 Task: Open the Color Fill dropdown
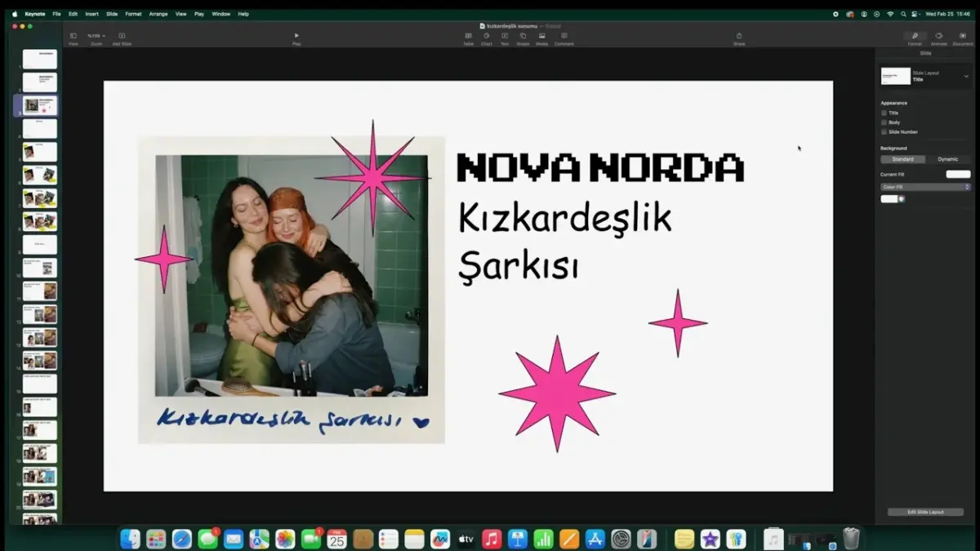coord(924,186)
